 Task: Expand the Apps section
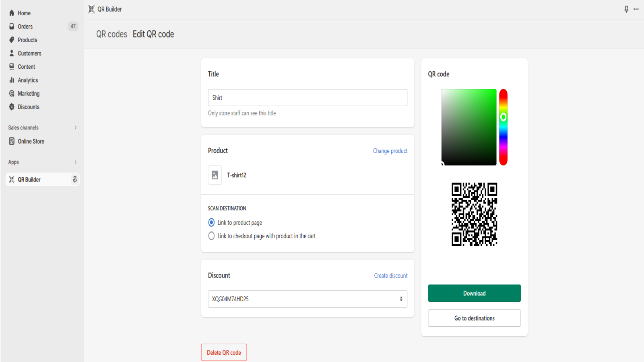[75, 162]
